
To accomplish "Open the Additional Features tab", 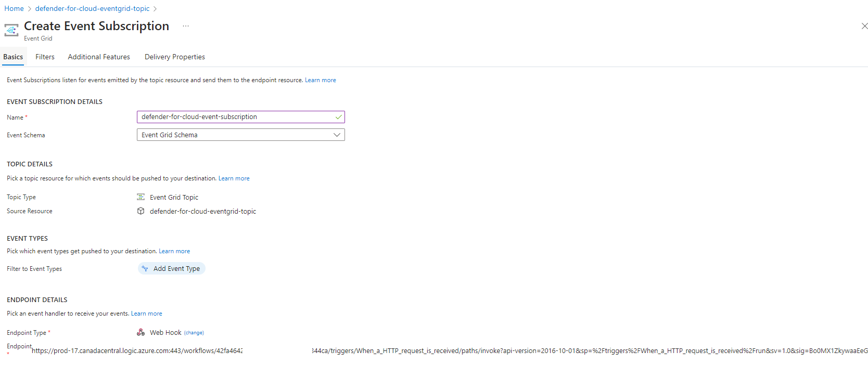I will pyautogui.click(x=99, y=57).
